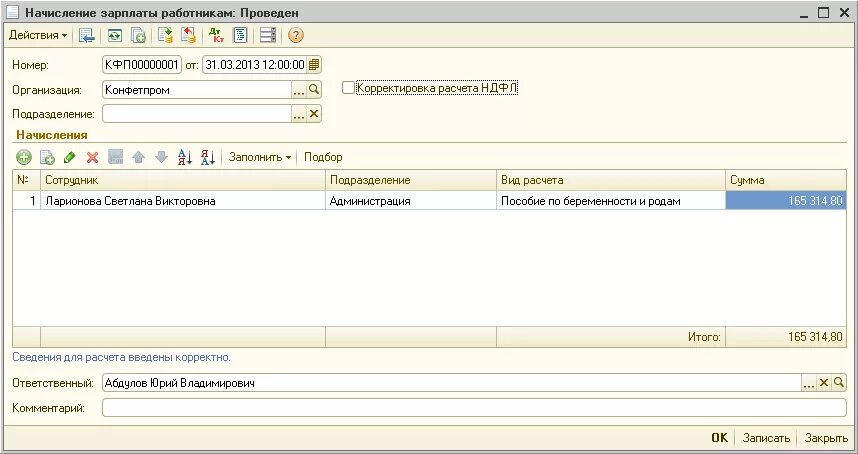Click the Организация field with Конфетпром
This screenshot has width=858, height=454.
(x=196, y=90)
